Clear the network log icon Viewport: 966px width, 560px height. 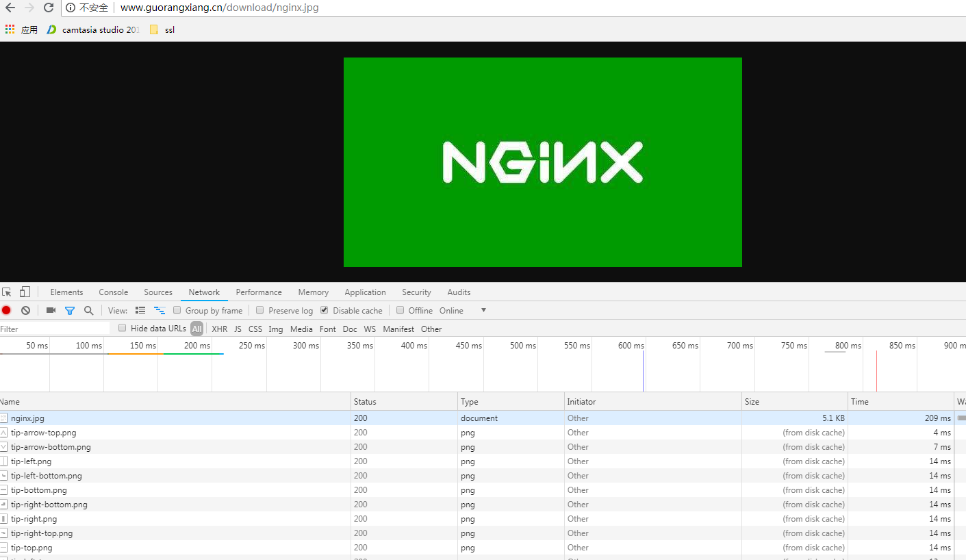click(25, 310)
